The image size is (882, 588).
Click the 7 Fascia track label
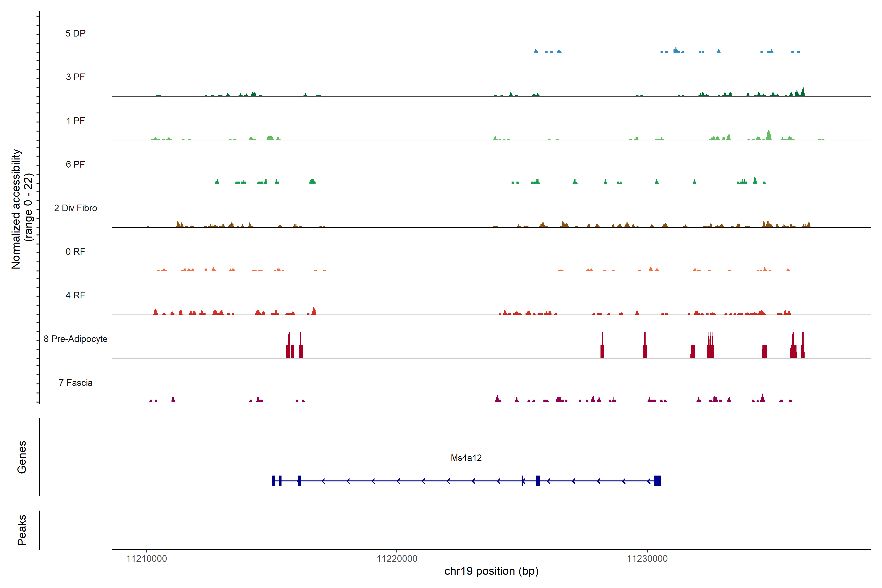[x=75, y=382]
